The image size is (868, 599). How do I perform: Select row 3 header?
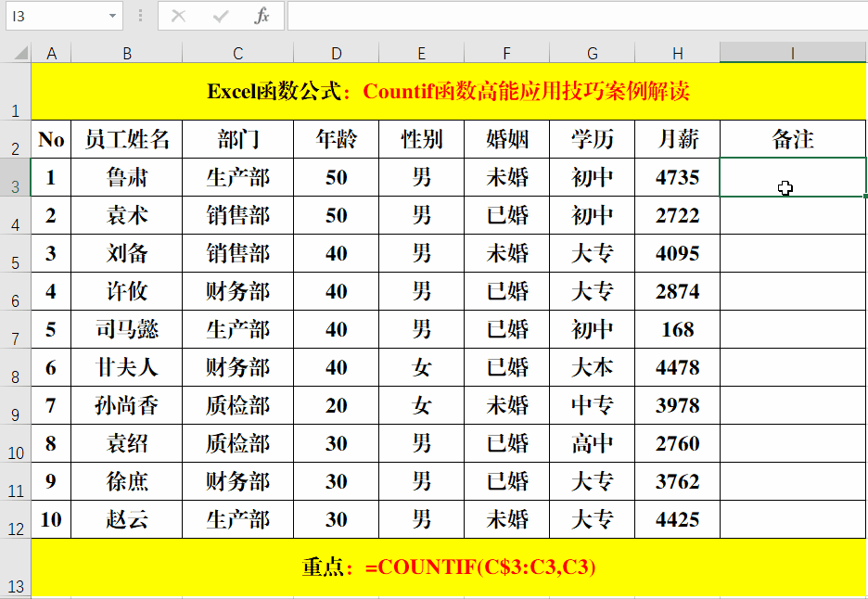click(x=16, y=177)
